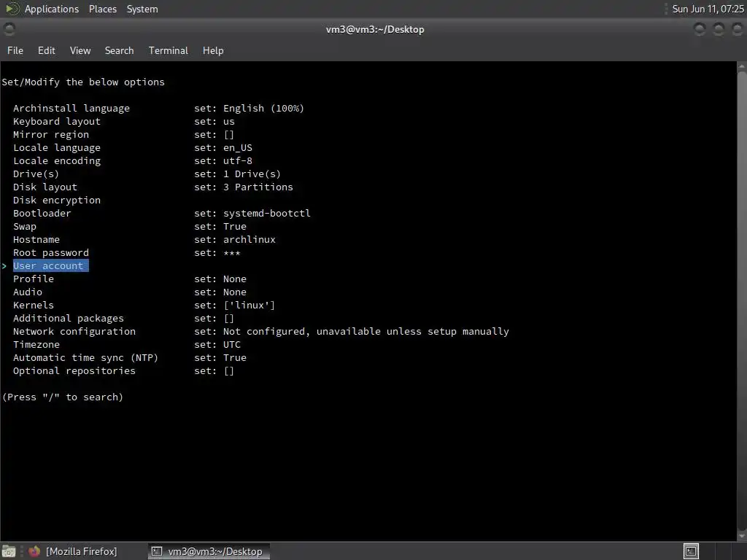The width and height of the screenshot is (747, 560).
Task: Select the Optional repositories option
Action: [x=74, y=371]
